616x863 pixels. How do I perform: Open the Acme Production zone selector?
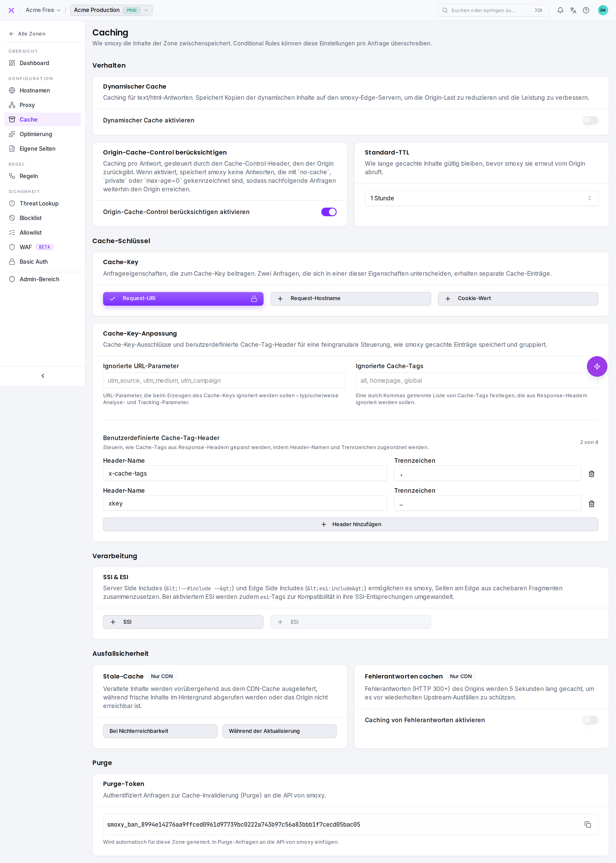pos(111,10)
